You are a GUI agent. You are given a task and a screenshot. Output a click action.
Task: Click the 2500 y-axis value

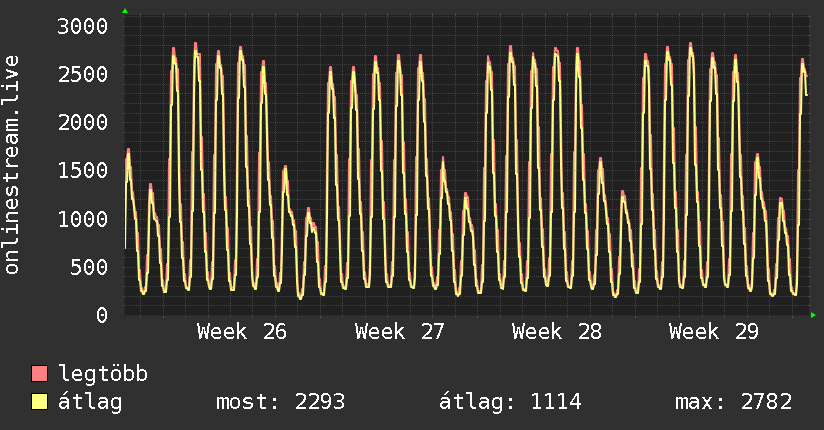(x=83, y=74)
